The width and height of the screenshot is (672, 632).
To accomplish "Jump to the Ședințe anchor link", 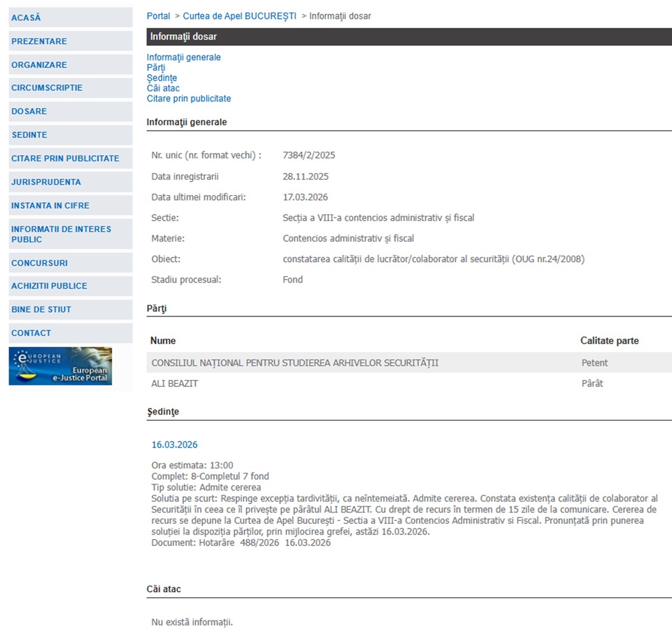I will [x=162, y=78].
